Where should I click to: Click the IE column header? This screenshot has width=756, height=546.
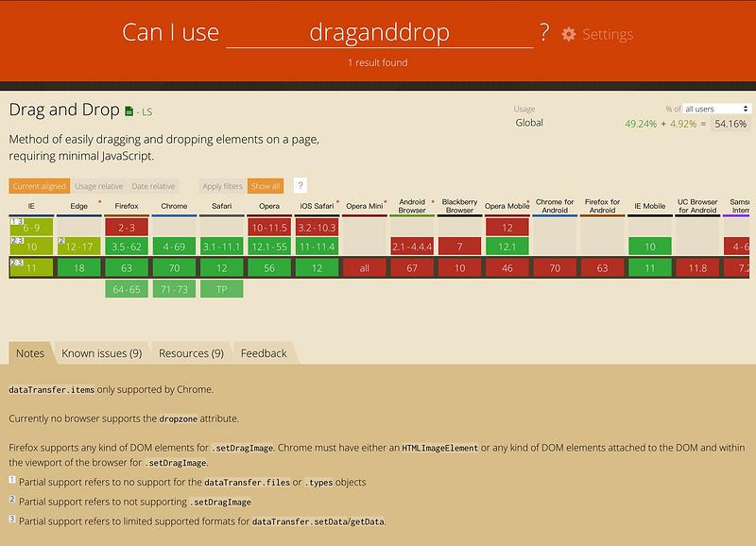31,206
